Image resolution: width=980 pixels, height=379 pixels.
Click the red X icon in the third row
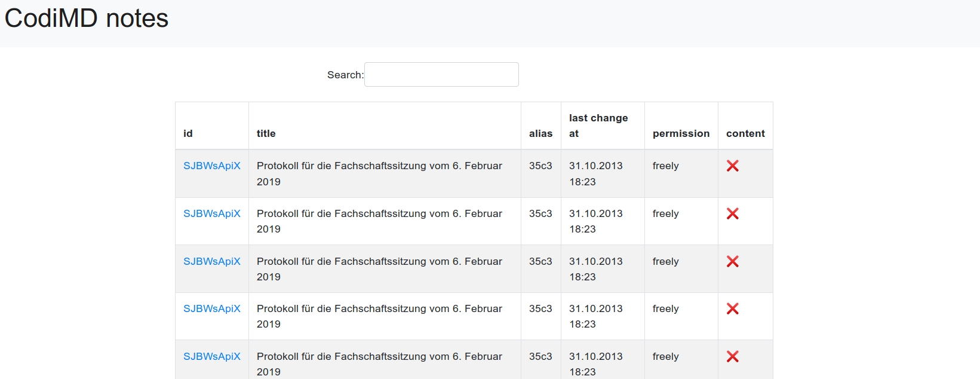click(x=732, y=261)
